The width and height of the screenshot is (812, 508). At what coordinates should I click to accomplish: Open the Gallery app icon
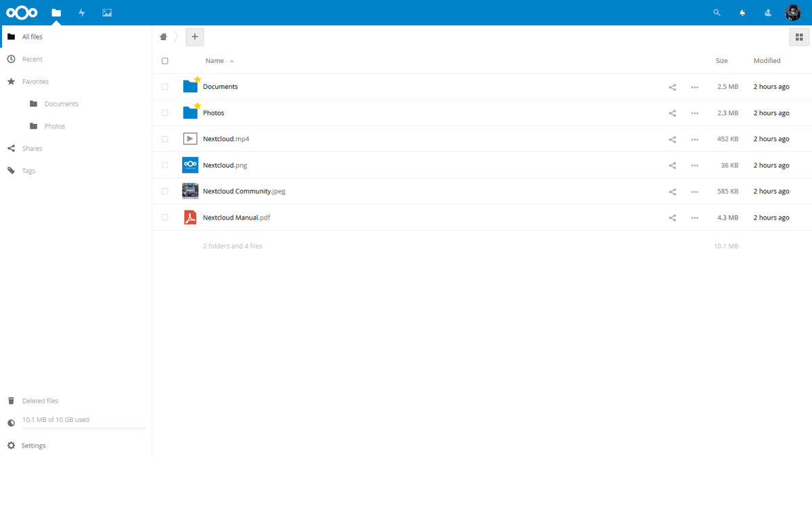click(107, 13)
